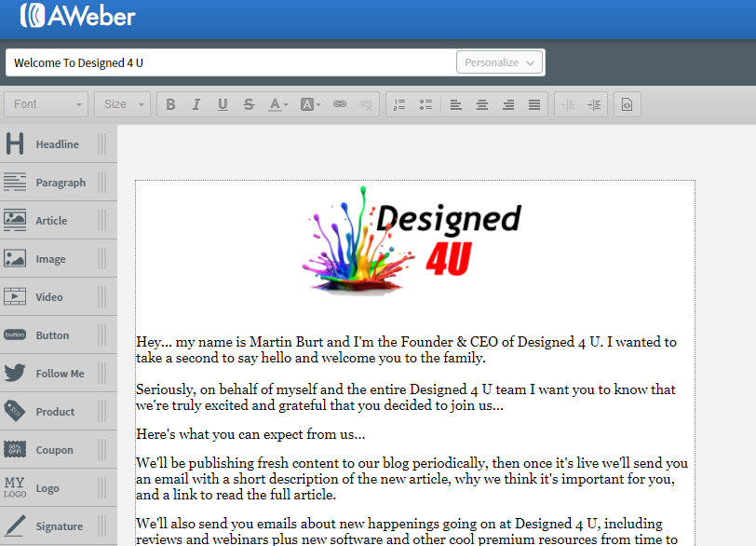Click the AWeber logo
Screen dimensions: 756x546
pyautogui.click(x=77, y=16)
